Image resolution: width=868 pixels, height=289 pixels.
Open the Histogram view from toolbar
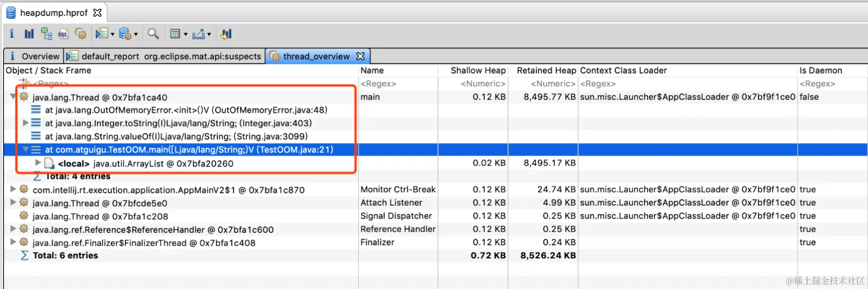pyautogui.click(x=29, y=34)
